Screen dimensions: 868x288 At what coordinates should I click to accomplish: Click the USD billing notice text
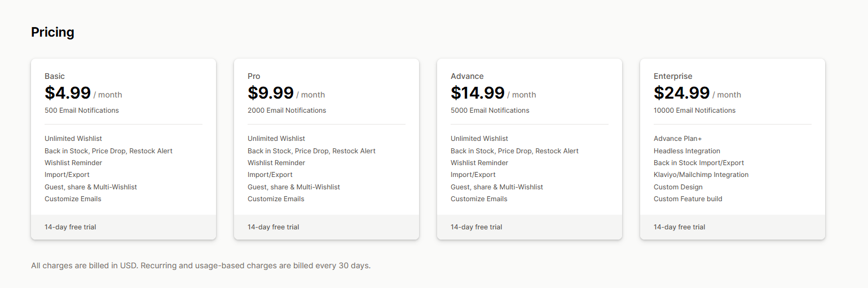point(201,265)
